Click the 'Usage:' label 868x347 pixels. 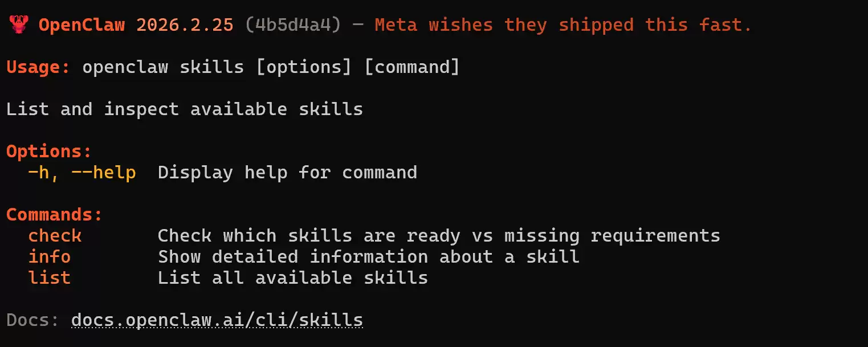[x=38, y=67]
